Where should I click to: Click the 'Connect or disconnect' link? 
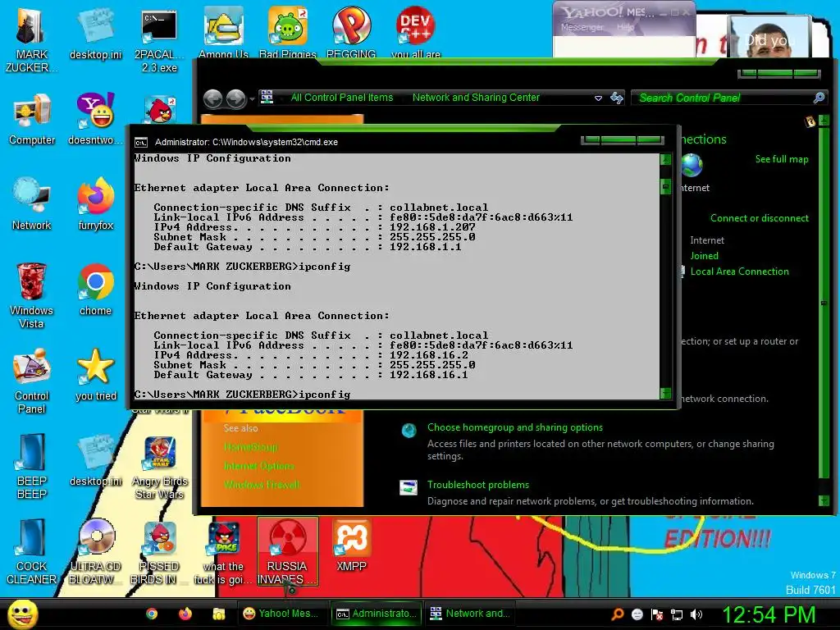(759, 218)
